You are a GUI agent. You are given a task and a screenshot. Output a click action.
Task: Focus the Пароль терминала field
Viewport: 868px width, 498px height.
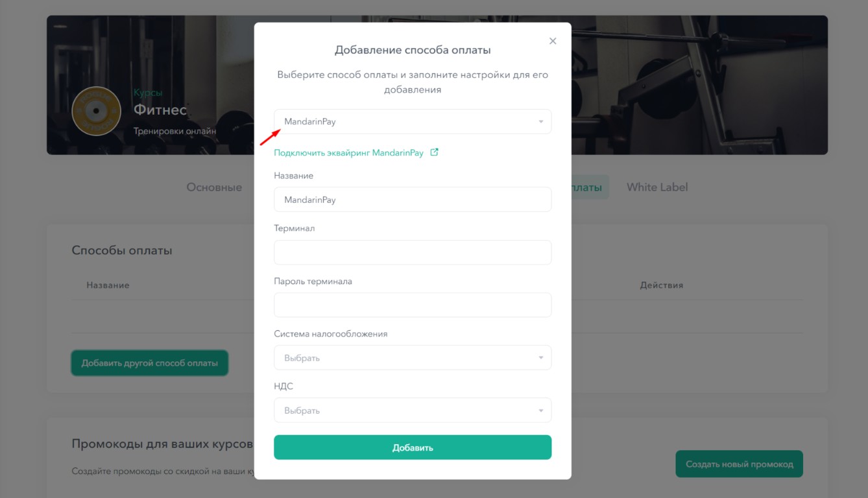click(413, 305)
